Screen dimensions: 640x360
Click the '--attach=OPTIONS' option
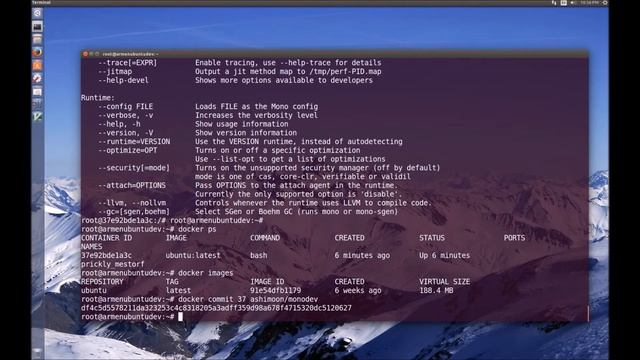pyautogui.click(x=132, y=185)
